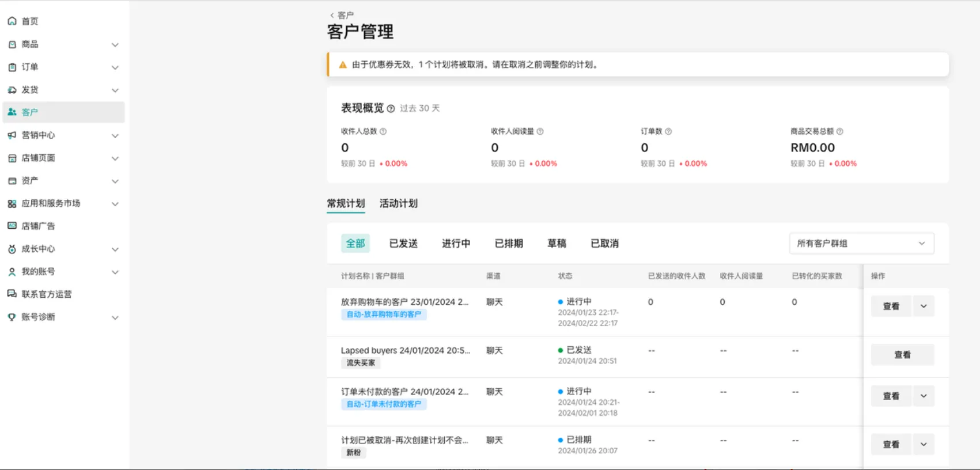Click the 我的账号 person icon

pyautogui.click(x=12, y=271)
